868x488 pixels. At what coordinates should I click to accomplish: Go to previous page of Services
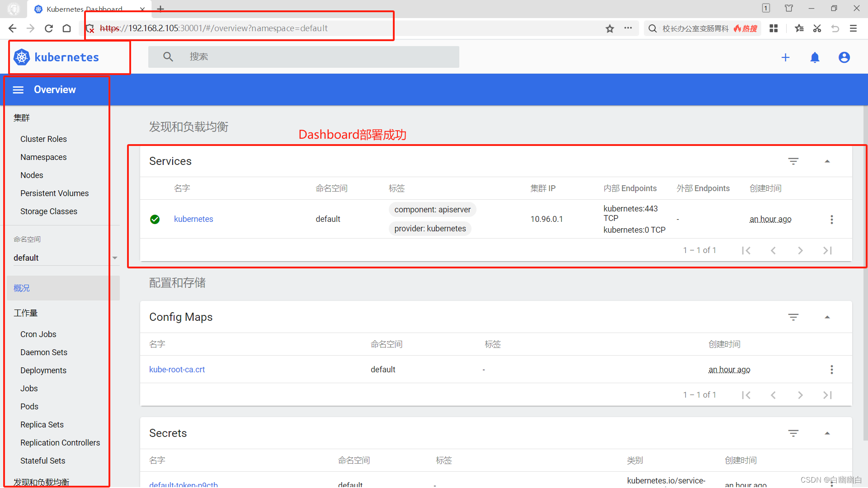(773, 250)
